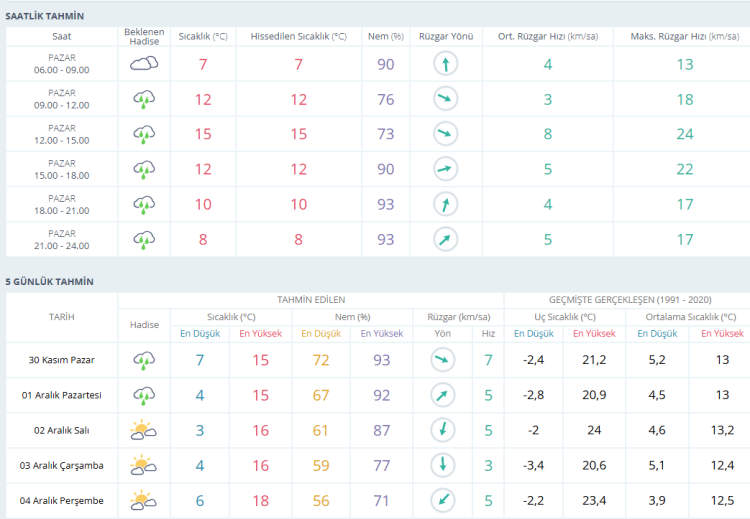Click the partly sunny icon for 02 Aralık Salı
750x519 pixels.
tap(144, 430)
